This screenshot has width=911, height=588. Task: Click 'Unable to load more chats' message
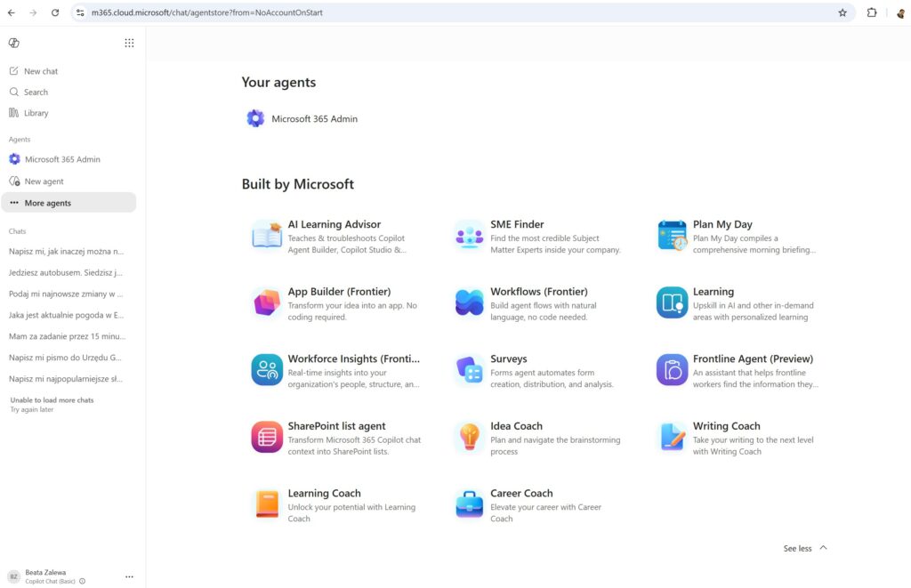tap(52, 399)
